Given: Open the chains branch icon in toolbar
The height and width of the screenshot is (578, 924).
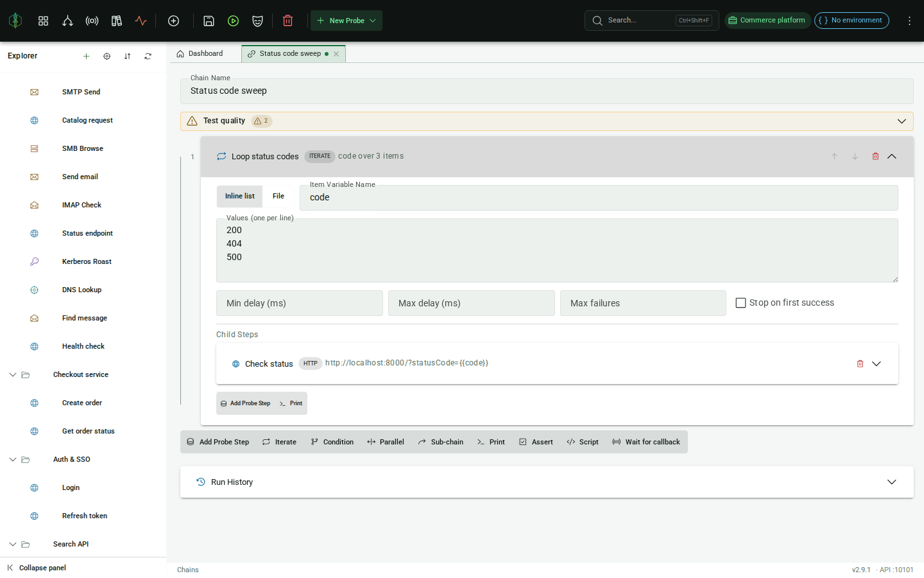Looking at the screenshot, I should pos(67,21).
